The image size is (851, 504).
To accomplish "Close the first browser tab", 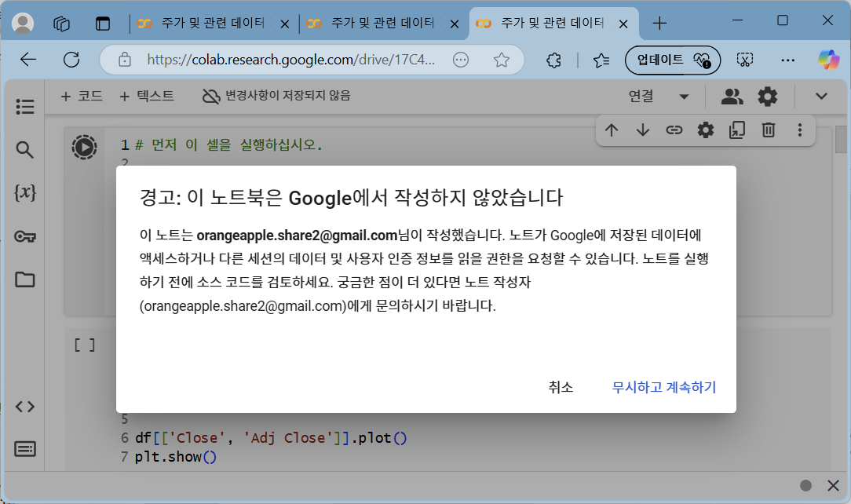I will 285,24.
